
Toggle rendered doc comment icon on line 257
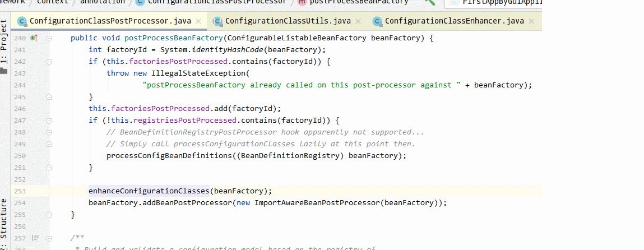[35, 238]
